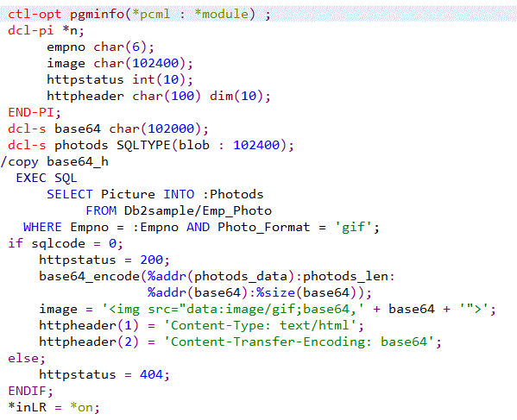
Task: Select the httpstatus int(10) declaration
Action: point(120,79)
